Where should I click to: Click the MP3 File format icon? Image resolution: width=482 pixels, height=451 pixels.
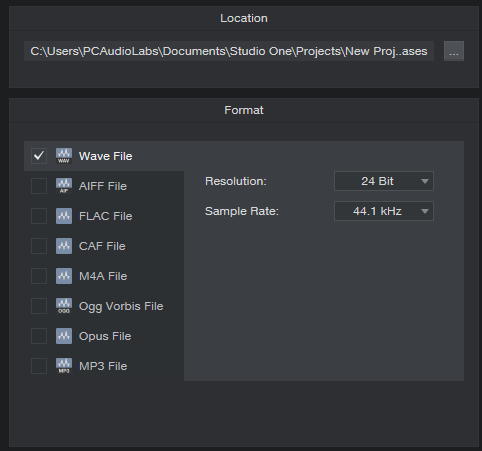(x=64, y=366)
